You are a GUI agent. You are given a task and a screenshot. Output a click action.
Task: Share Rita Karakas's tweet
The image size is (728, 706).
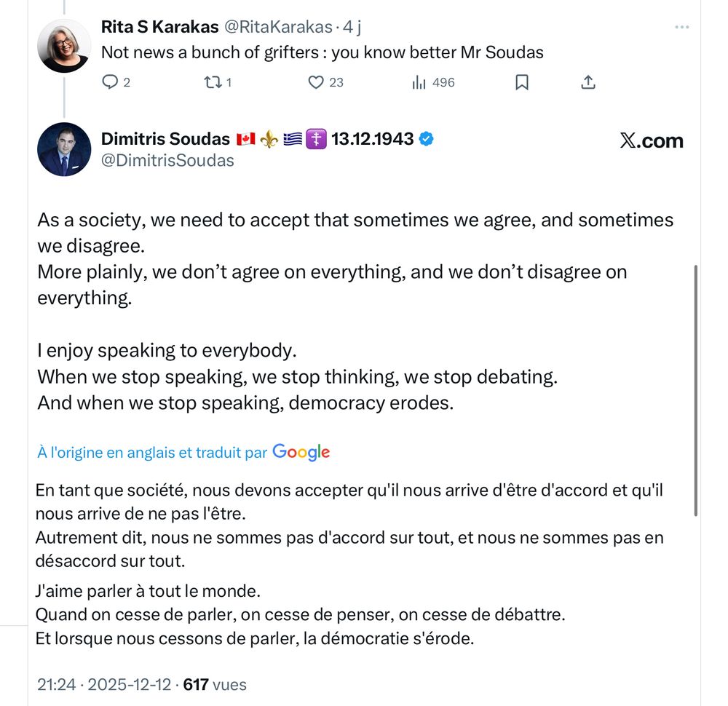[x=588, y=82]
